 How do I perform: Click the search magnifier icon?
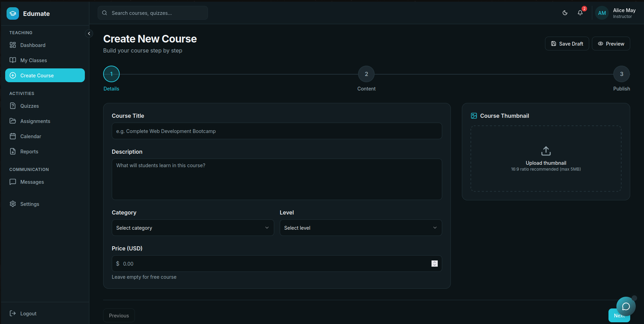105,13
